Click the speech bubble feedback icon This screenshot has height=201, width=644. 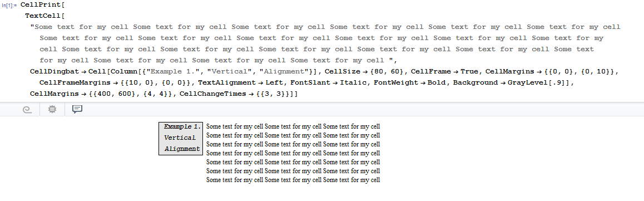click(x=77, y=109)
